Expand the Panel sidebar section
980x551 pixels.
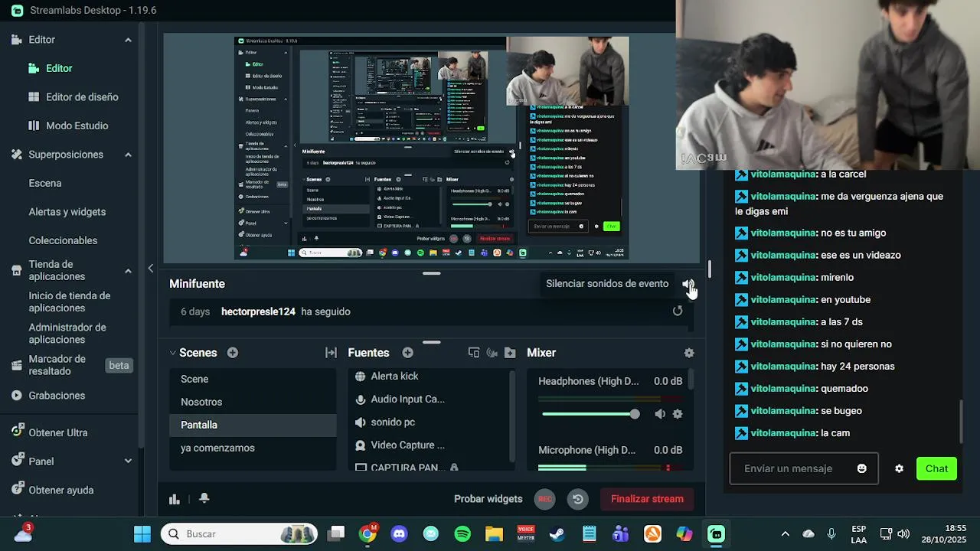(128, 461)
